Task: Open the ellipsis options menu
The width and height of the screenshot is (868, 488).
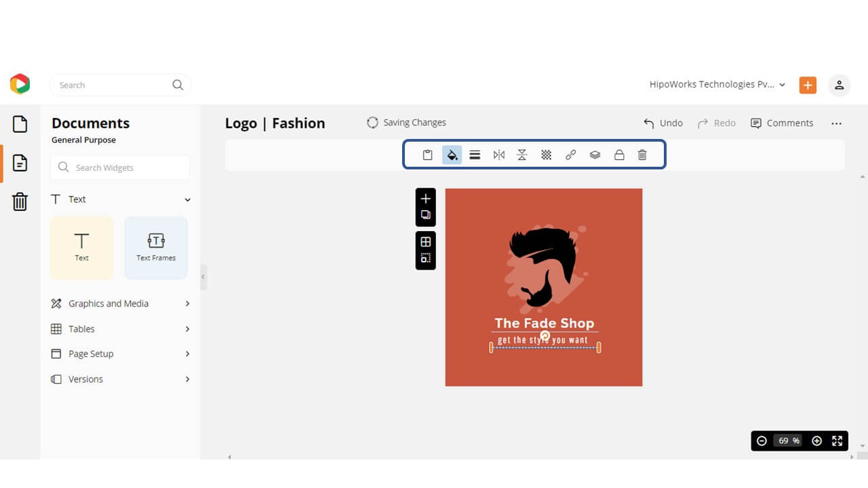Action: 836,123
